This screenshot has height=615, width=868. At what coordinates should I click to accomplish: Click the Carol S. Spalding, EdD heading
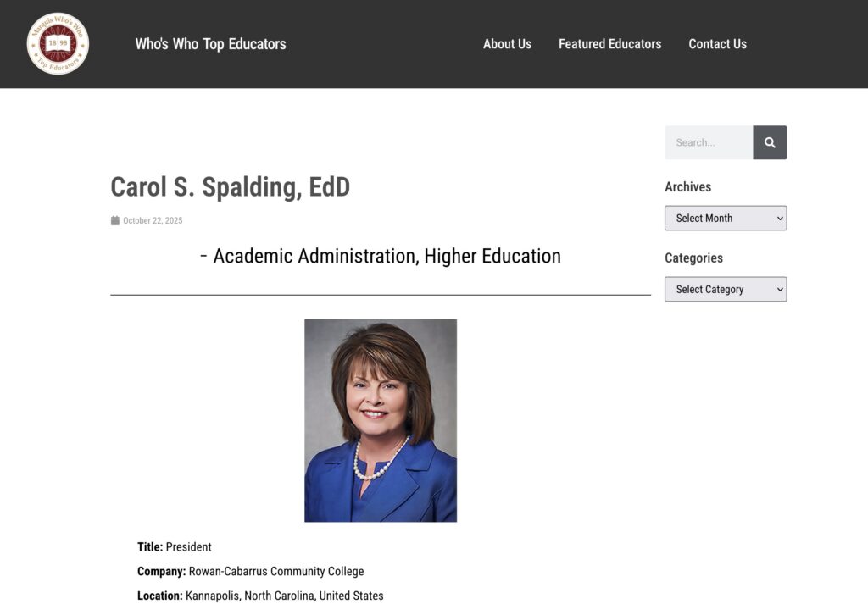coord(230,186)
